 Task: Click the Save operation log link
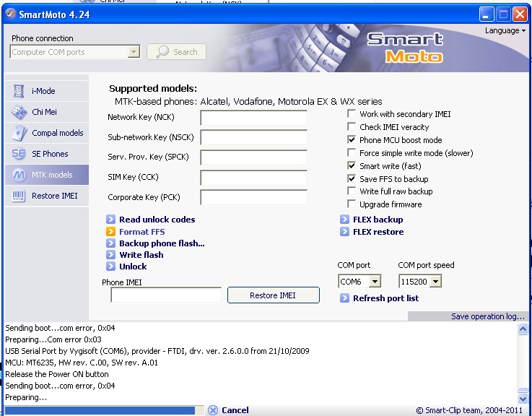coord(488,316)
